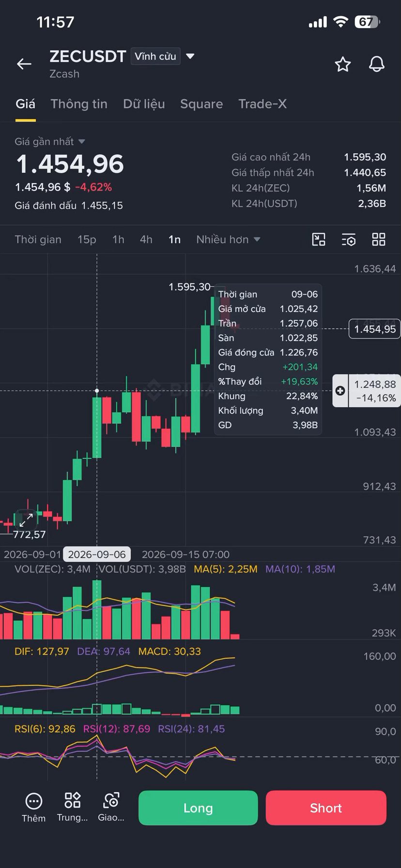
Task: Open the Giao... trading icon
Action: 111,800
